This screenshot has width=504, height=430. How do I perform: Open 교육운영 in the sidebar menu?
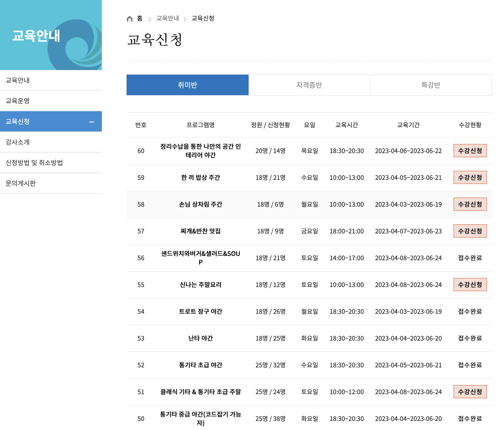pos(17,101)
